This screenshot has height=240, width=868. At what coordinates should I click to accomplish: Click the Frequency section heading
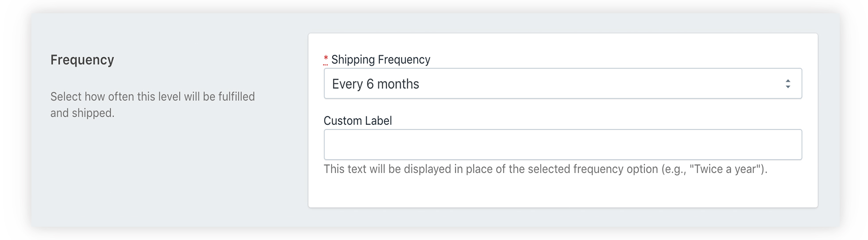[82, 60]
